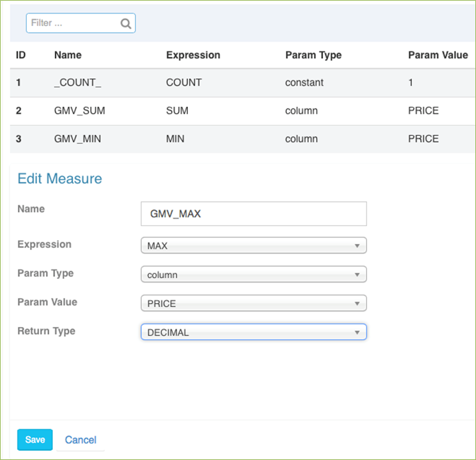The image size is (476, 460).
Task: Click column param type in GMV_MIN row
Action: [x=301, y=139]
